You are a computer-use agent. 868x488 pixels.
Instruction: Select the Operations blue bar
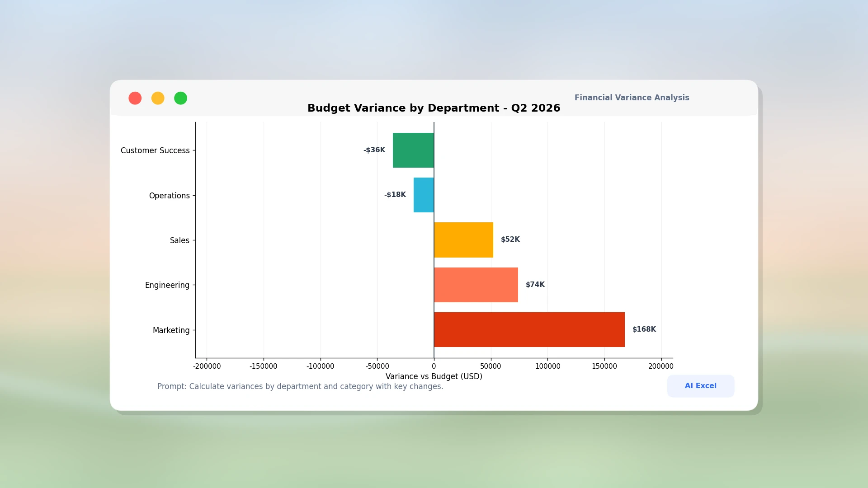pyautogui.click(x=424, y=195)
